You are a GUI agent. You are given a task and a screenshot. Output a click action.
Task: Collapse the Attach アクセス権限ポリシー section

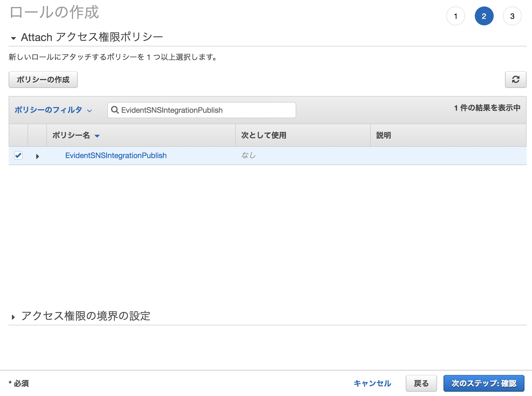13,38
